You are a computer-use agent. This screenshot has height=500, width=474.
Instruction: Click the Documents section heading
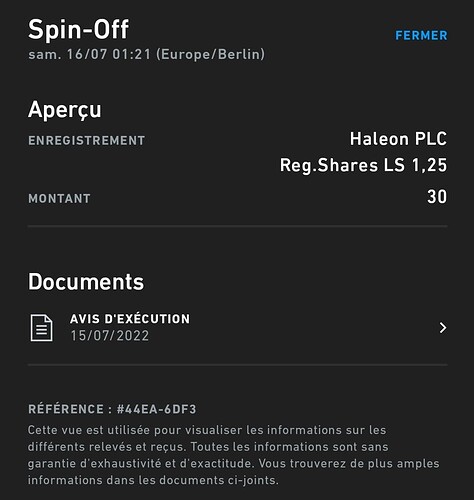(x=86, y=282)
